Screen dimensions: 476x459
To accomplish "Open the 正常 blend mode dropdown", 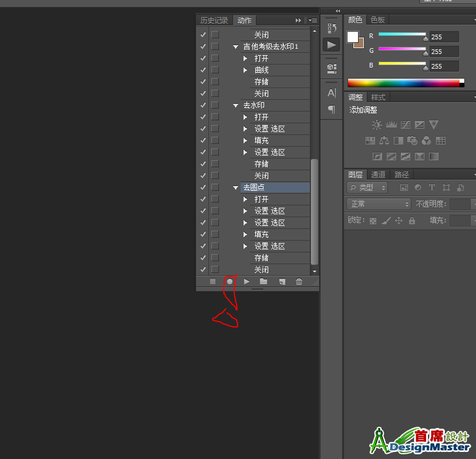I will click(379, 204).
